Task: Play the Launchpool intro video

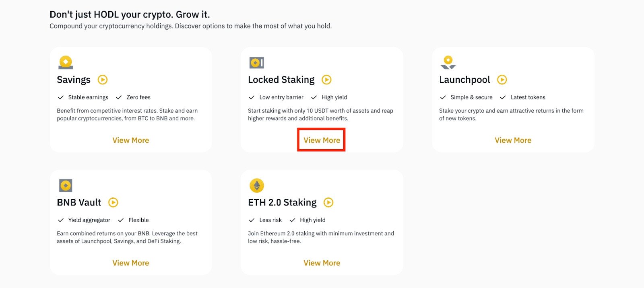Action: tap(502, 80)
